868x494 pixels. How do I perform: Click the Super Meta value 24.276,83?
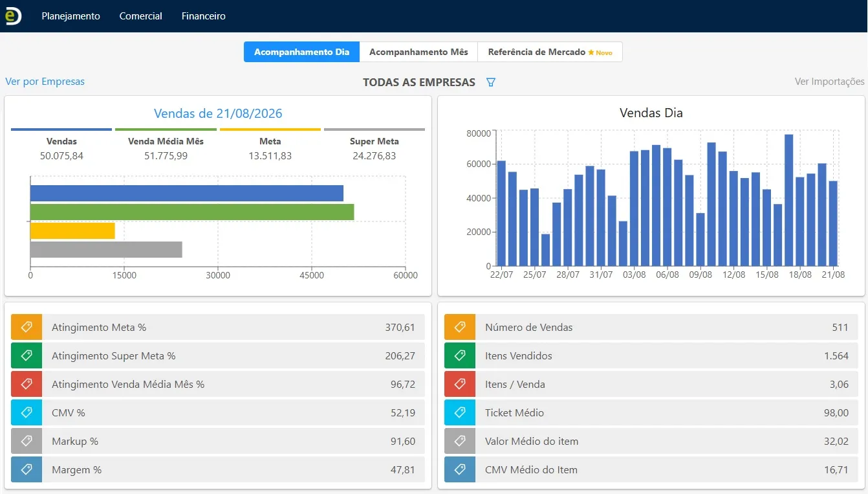pyautogui.click(x=374, y=156)
